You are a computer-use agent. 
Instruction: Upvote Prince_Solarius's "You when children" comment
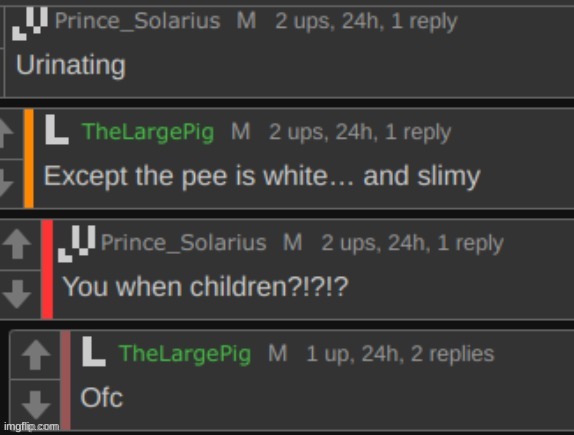click(x=16, y=244)
